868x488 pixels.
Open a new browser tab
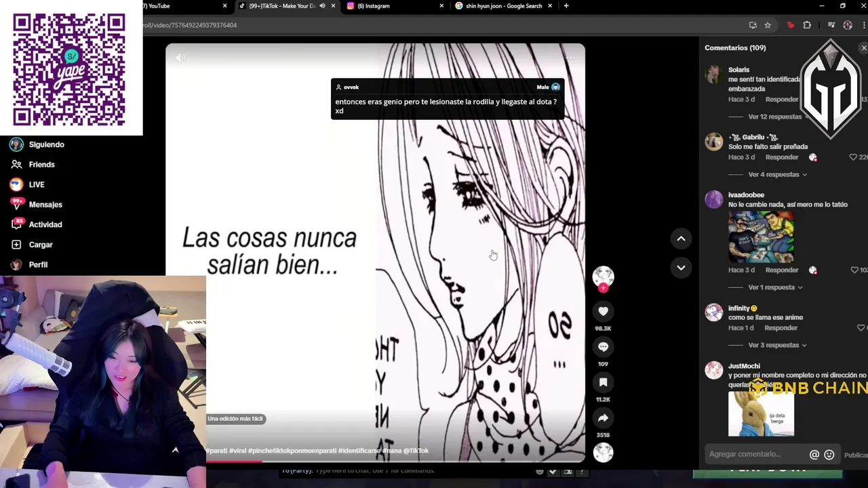pyautogui.click(x=566, y=6)
